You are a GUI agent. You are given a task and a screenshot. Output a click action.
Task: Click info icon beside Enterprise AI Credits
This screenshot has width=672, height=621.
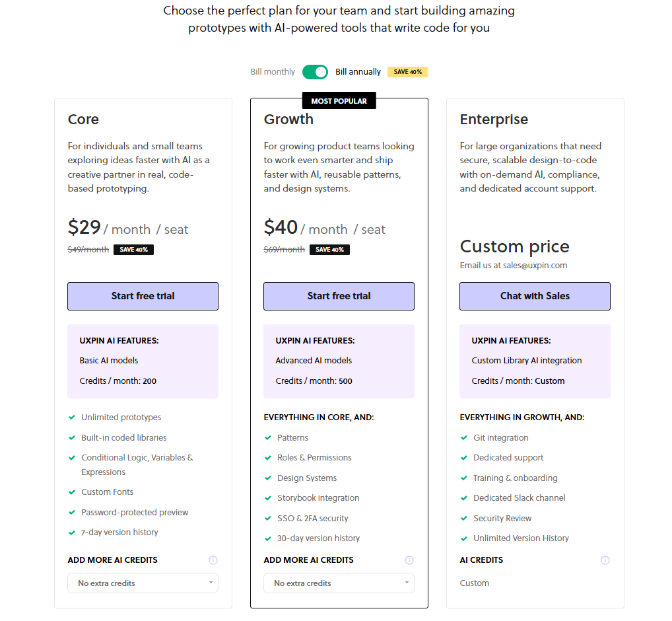pos(605,560)
